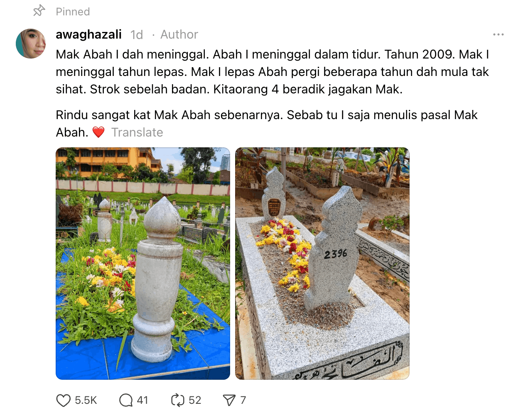Open the blue grave photo thumbnail

tap(143, 264)
